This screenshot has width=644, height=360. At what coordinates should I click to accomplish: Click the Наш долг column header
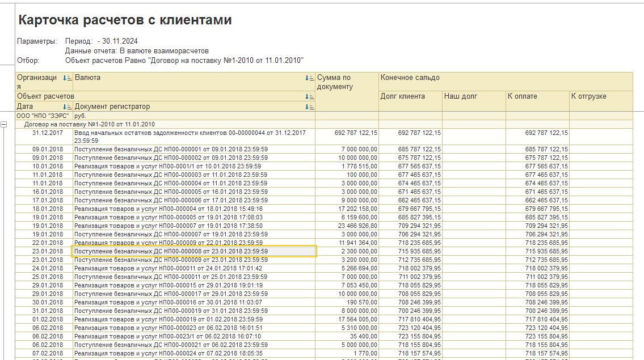461,96
